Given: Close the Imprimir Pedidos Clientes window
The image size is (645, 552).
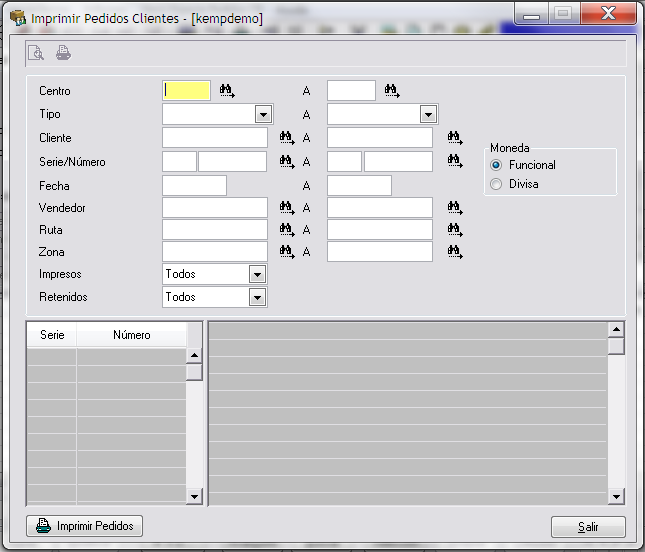Looking at the screenshot, I should tap(608, 14).
